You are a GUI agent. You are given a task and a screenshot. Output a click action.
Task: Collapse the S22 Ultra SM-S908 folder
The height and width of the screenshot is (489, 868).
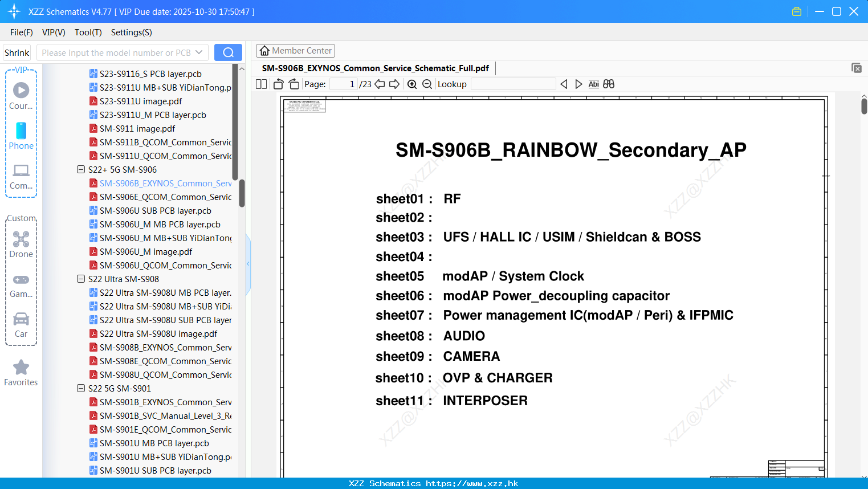pos(81,279)
